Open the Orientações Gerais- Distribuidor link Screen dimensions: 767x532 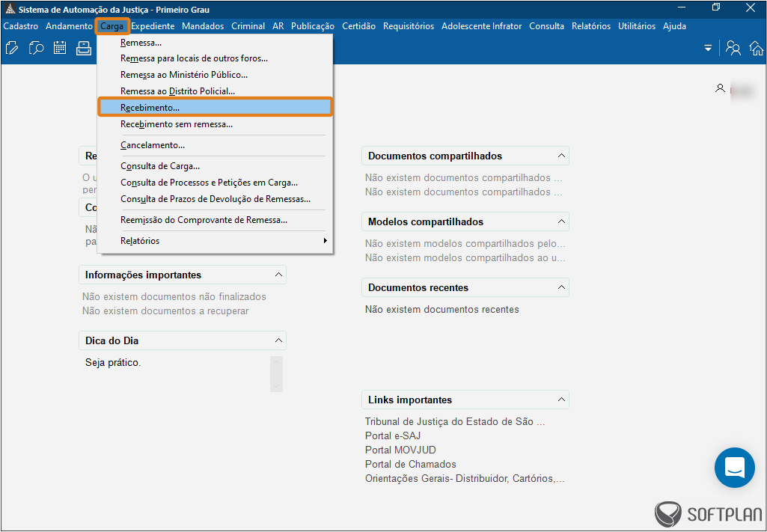465,479
